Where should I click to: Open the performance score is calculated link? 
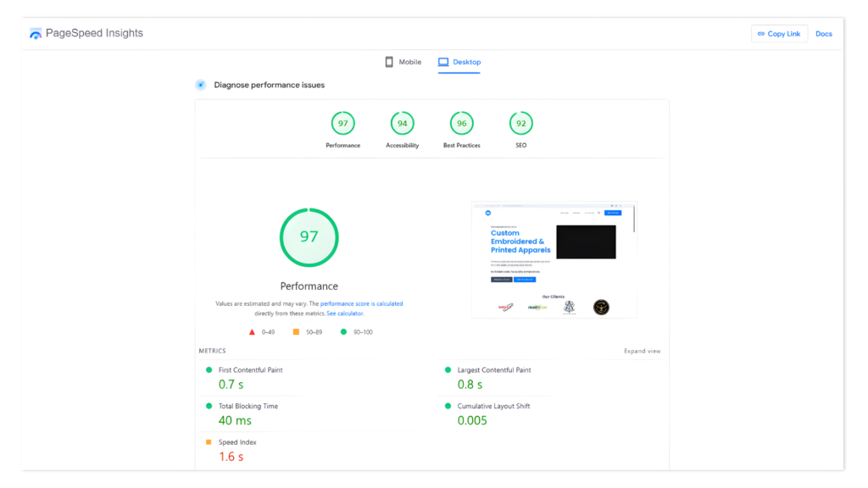coord(361,303)
